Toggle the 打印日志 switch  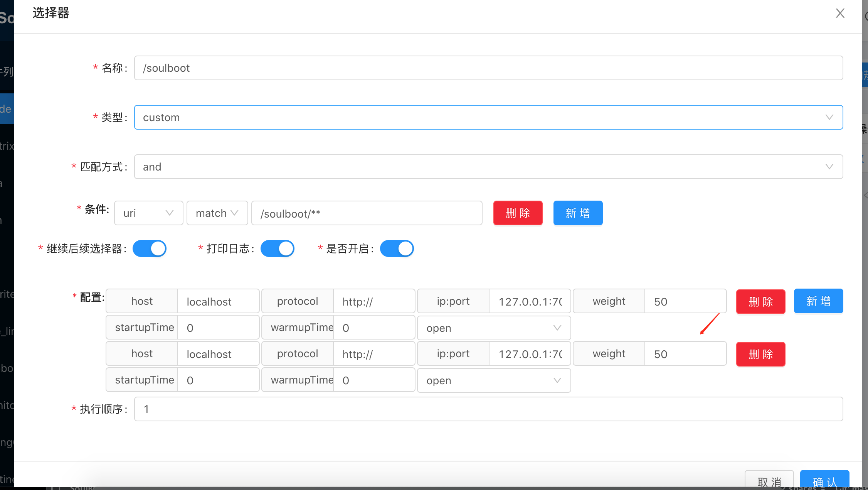click(x=278, y=248)
